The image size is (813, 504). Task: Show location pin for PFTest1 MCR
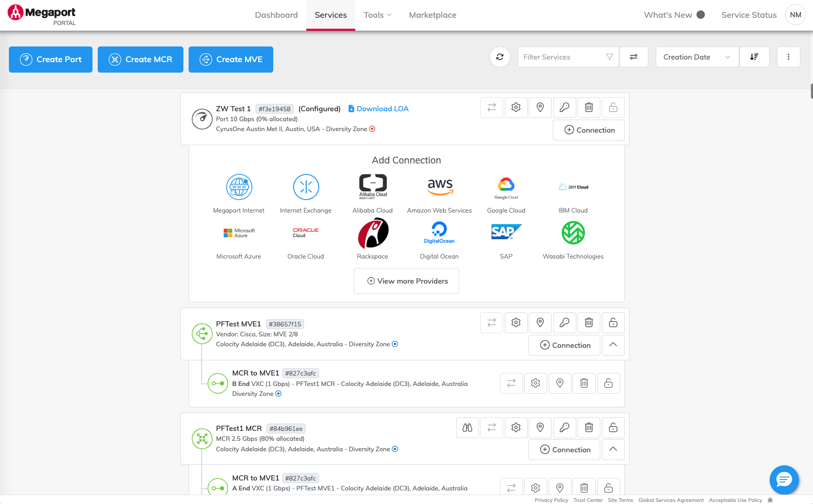(540, 428)
